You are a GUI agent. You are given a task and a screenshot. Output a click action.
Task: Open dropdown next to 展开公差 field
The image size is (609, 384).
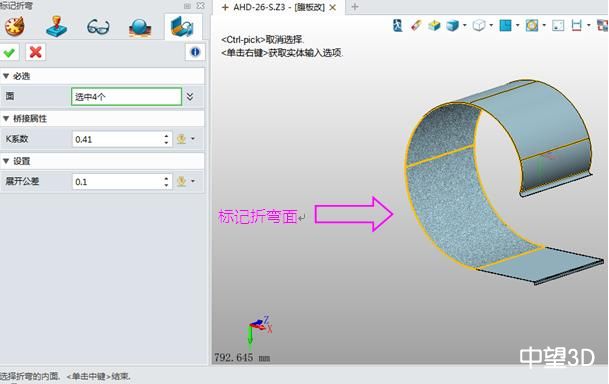(x=193, y=181)
